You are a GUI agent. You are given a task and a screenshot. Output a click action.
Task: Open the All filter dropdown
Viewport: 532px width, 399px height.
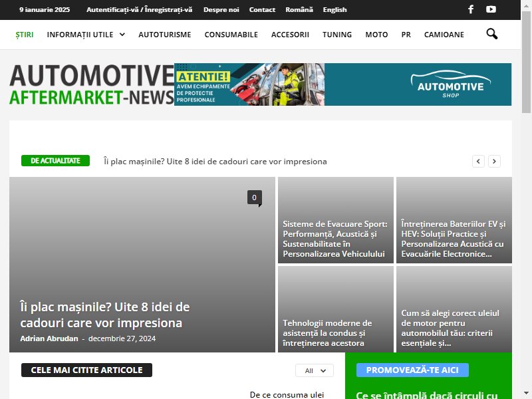point(315,370)
